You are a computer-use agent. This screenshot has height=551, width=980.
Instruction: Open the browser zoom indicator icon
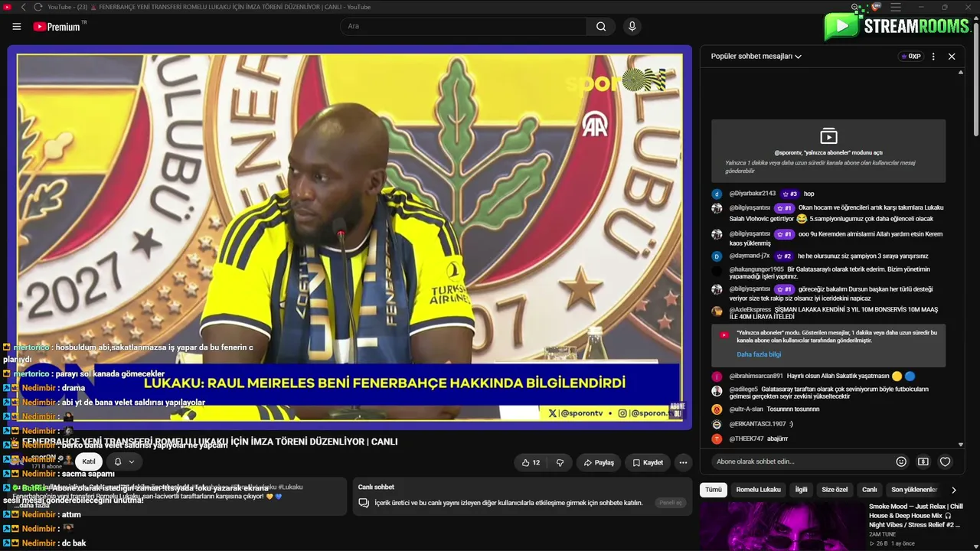856,7
